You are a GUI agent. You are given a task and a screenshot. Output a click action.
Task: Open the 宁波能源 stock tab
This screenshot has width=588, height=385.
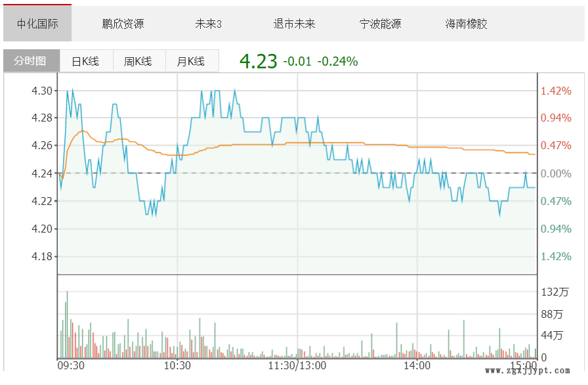click(x=380, y=24)
